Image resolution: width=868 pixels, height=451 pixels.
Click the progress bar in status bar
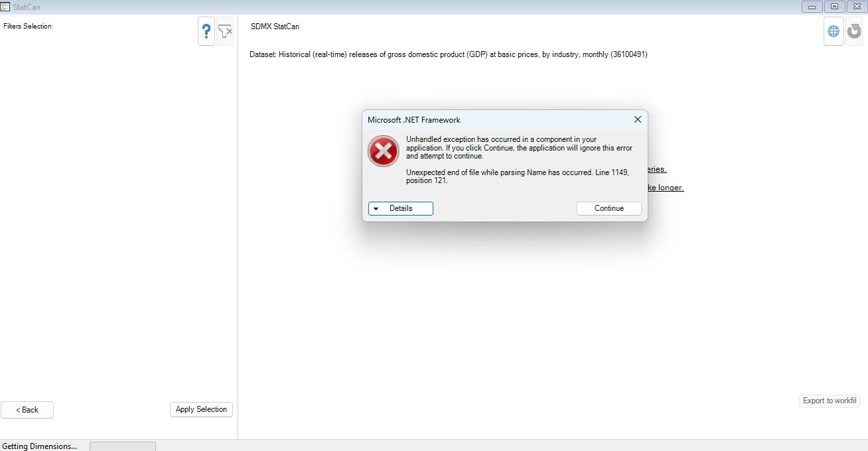123,446
